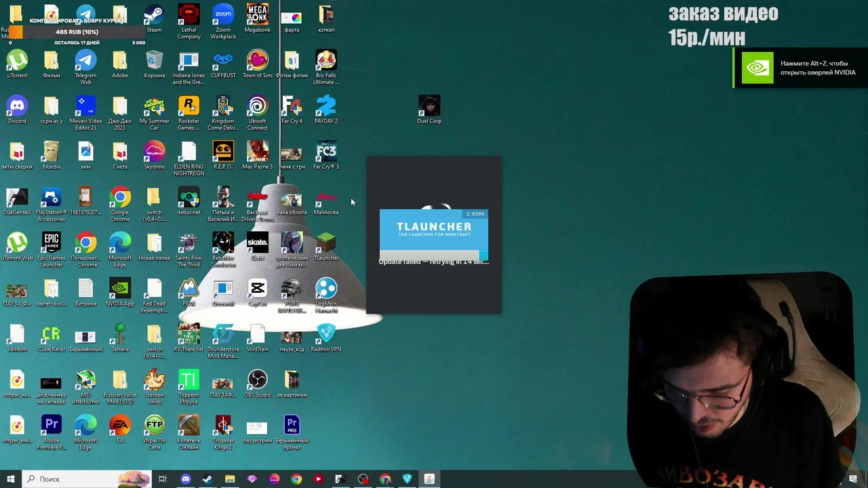Select the Корзина recycle bin icon

click(x=154, y=64)
